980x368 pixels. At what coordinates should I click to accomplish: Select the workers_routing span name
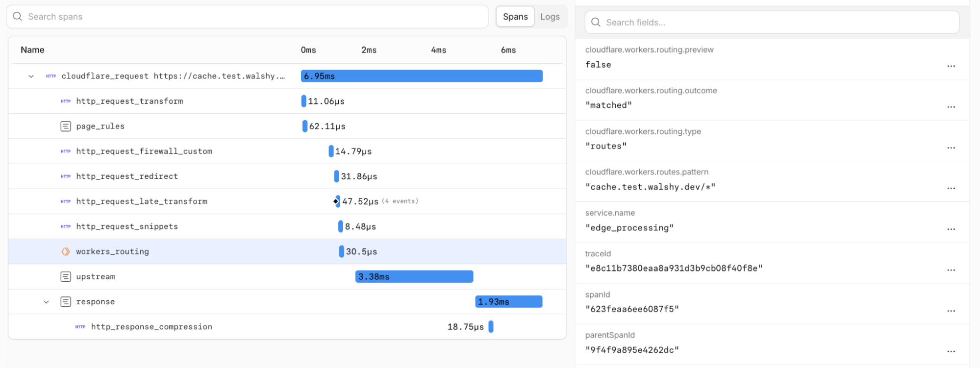(112, 251)
